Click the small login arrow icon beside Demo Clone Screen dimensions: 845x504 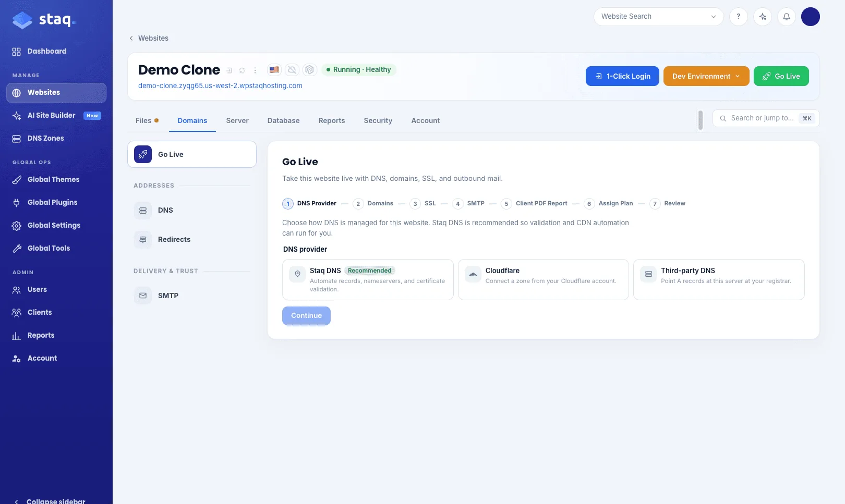229,70
